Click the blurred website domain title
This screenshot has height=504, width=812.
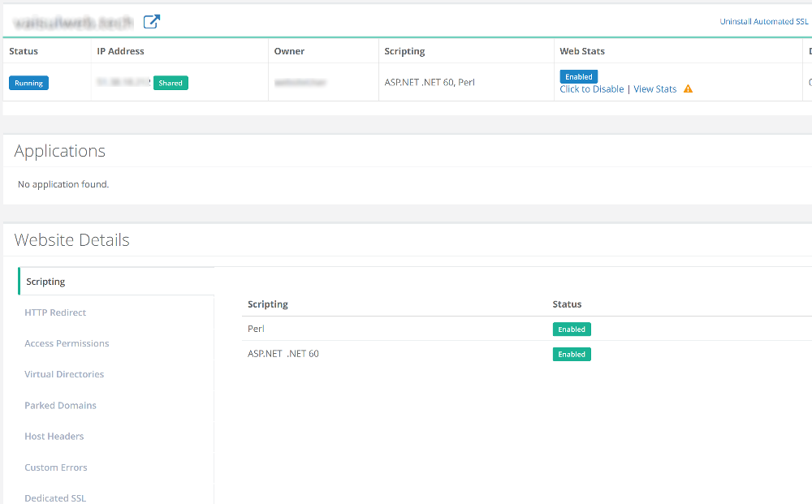click(x=74, y=22)
